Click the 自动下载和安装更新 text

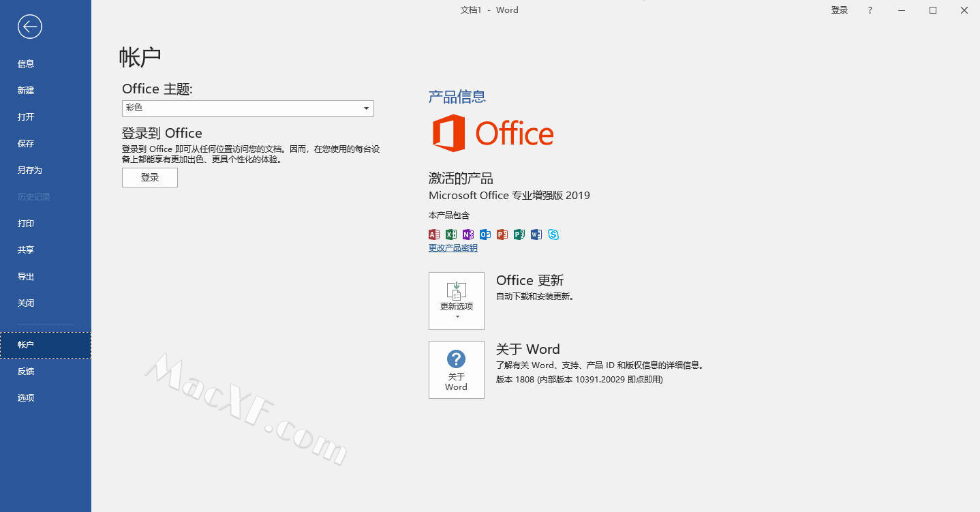(x=535, y=297)
